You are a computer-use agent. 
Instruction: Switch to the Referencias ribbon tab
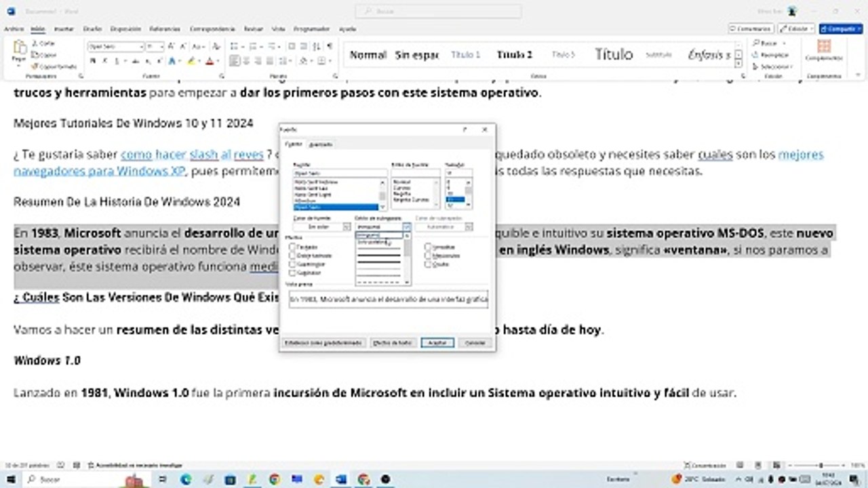[165, 29]
